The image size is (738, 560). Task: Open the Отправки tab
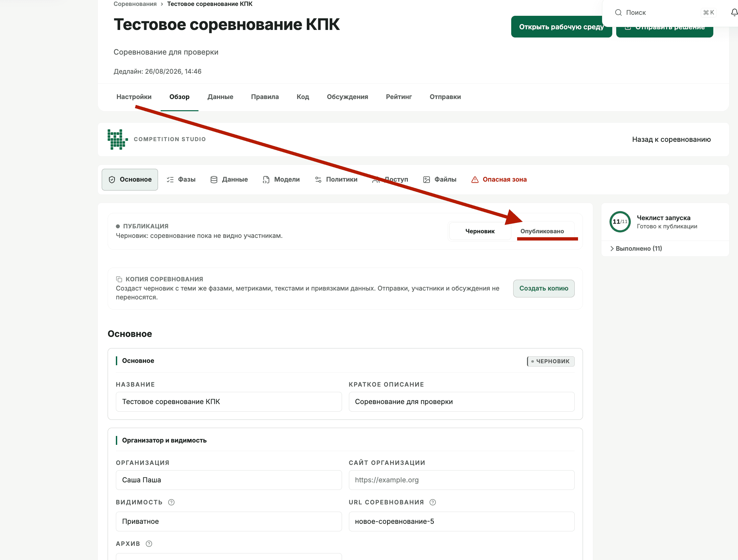[x=445, y=97]
